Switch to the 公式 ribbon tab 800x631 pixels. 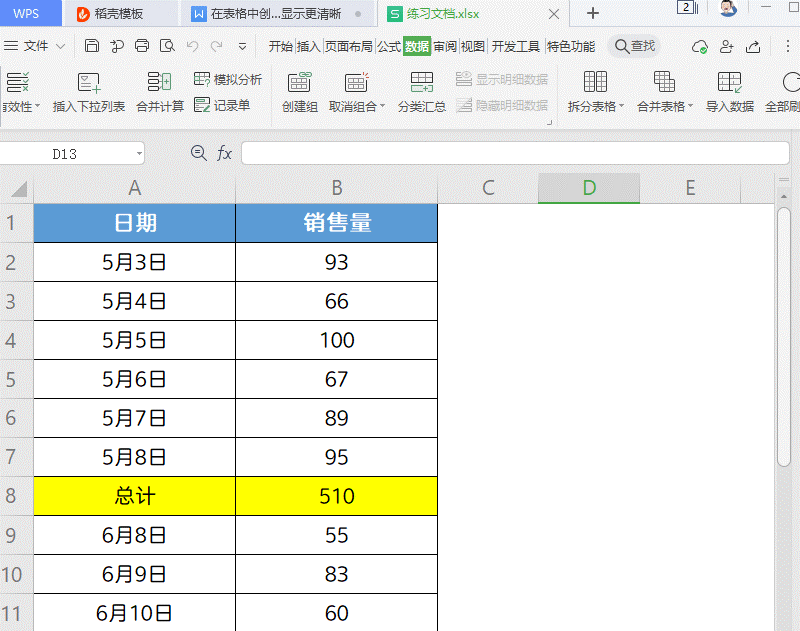tap(389, 46)
